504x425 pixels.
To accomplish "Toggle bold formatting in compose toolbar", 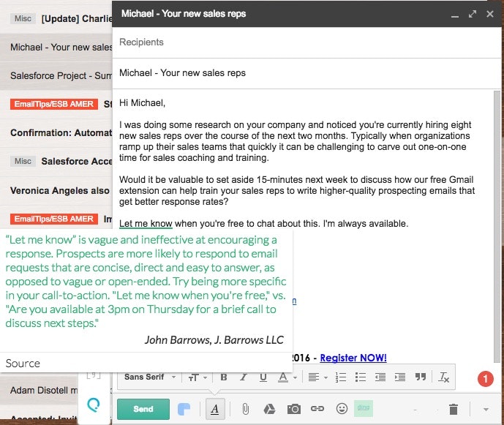I will pyautogui.click(x=224, y=377).
